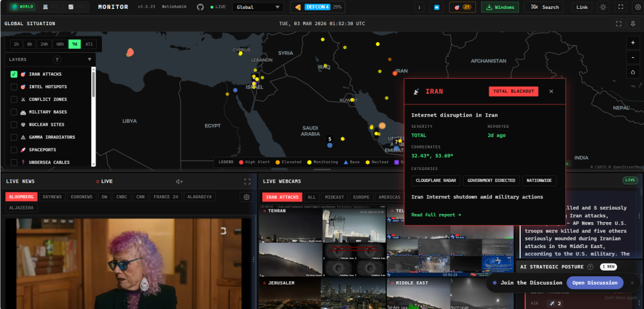
Task: Enable the Military Bases layer
Action: pos(14,112)
